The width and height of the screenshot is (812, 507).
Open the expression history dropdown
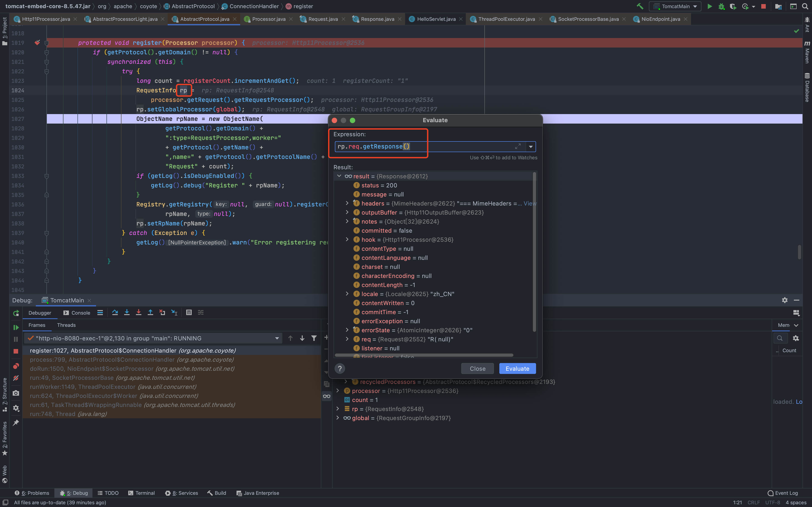click(530, 146)
